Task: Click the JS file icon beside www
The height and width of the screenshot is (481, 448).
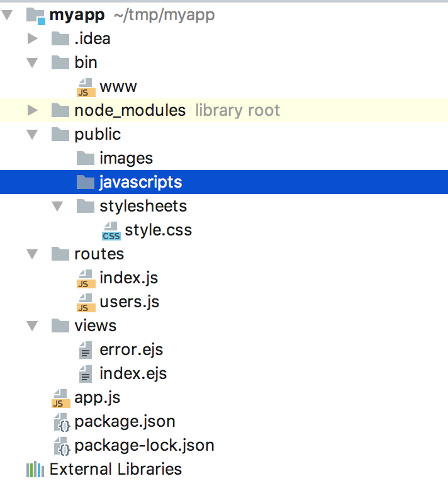Action: [85, 87]
